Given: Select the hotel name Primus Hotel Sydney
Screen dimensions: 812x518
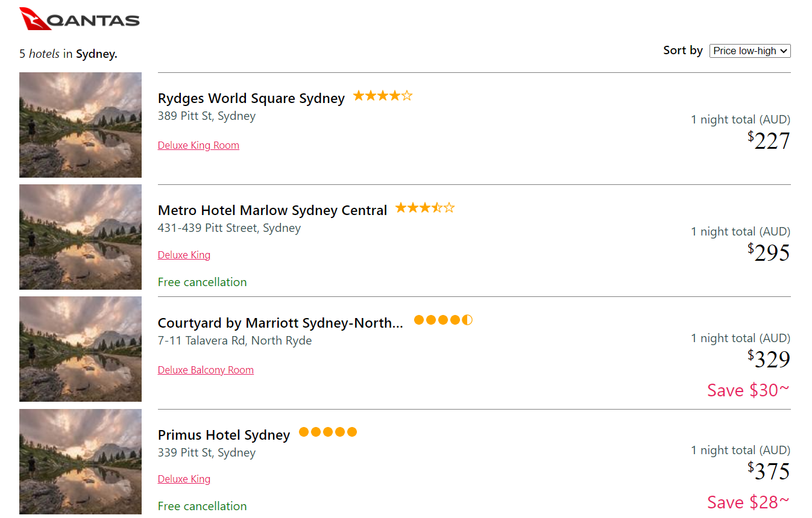Looking at the screenshot, I should (224, 434).
